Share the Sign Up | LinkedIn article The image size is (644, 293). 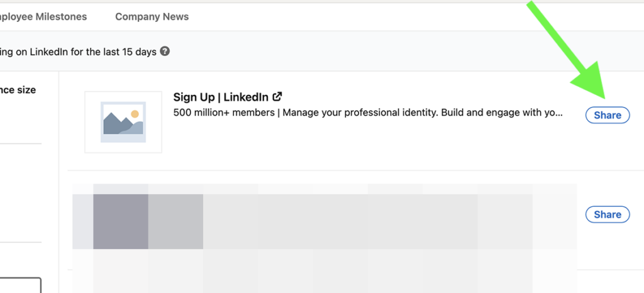(x=608, y=115)
